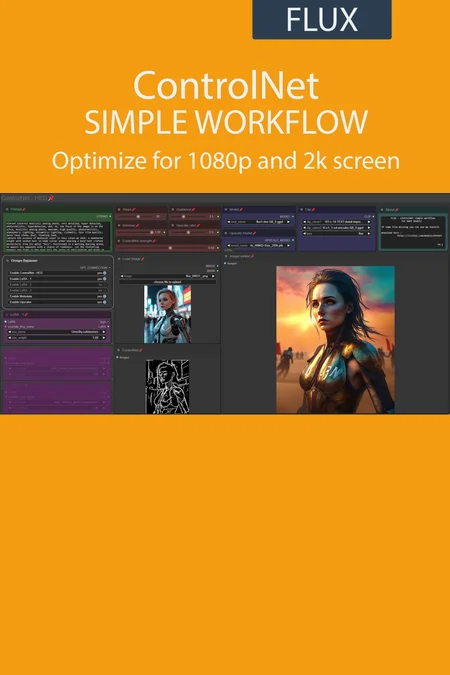Viewport: 450px width, 675px height.
Task: Click the pin icon on the About node
Action: pos(397,210)
